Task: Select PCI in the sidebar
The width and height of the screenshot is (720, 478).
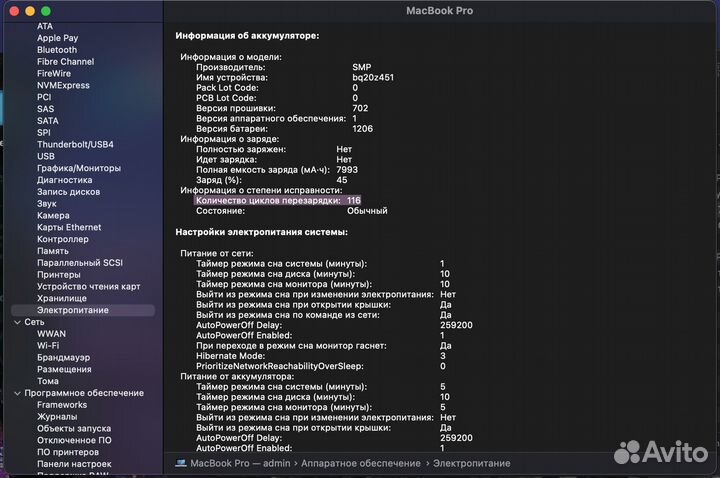Action: coord(44,97)
